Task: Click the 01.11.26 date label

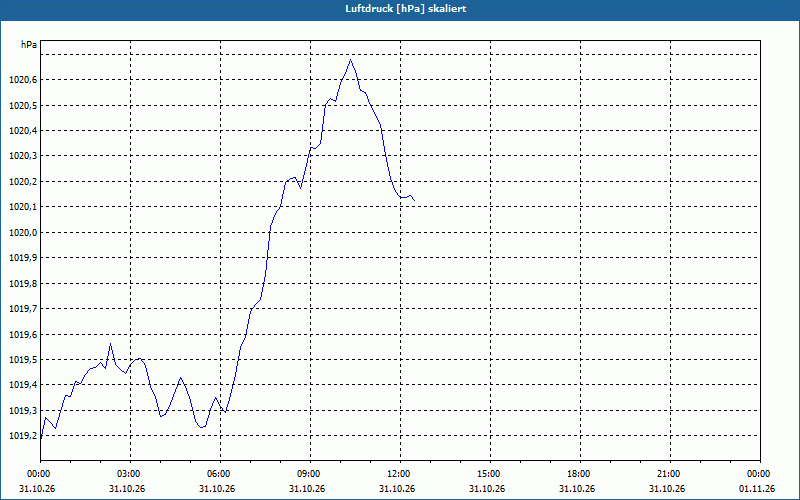Action: click(757, 488)
